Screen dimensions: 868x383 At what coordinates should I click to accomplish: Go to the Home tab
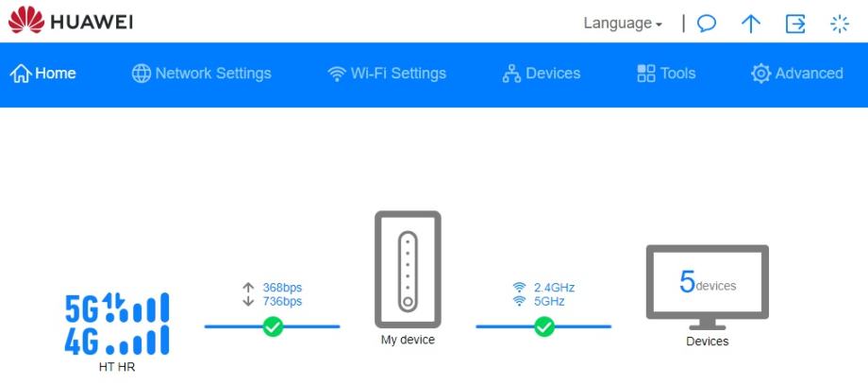[43, 74]
